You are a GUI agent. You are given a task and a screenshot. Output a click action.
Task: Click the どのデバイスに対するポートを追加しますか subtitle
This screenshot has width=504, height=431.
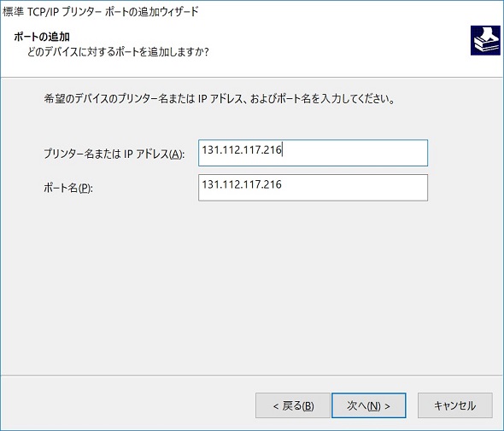118,52
